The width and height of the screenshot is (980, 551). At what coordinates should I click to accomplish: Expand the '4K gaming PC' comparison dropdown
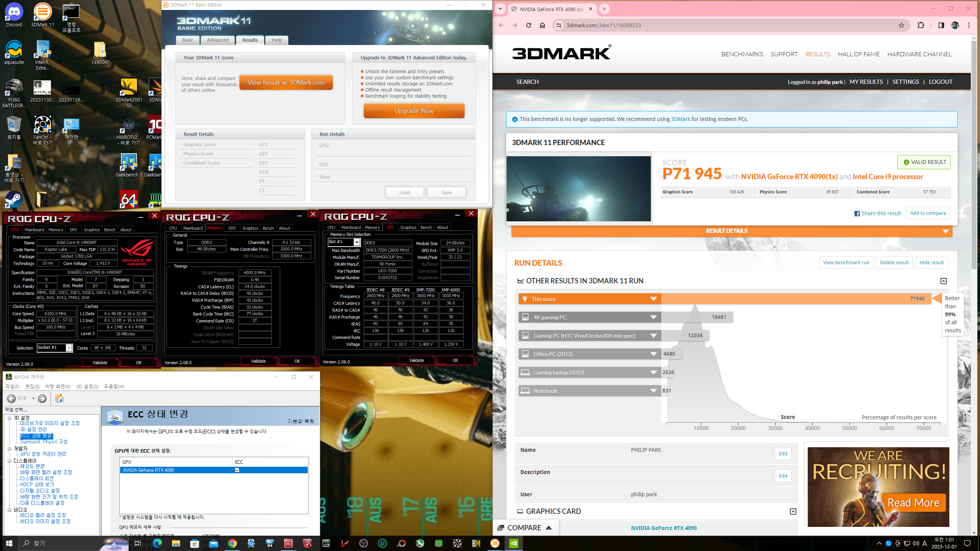click(653, 317)
